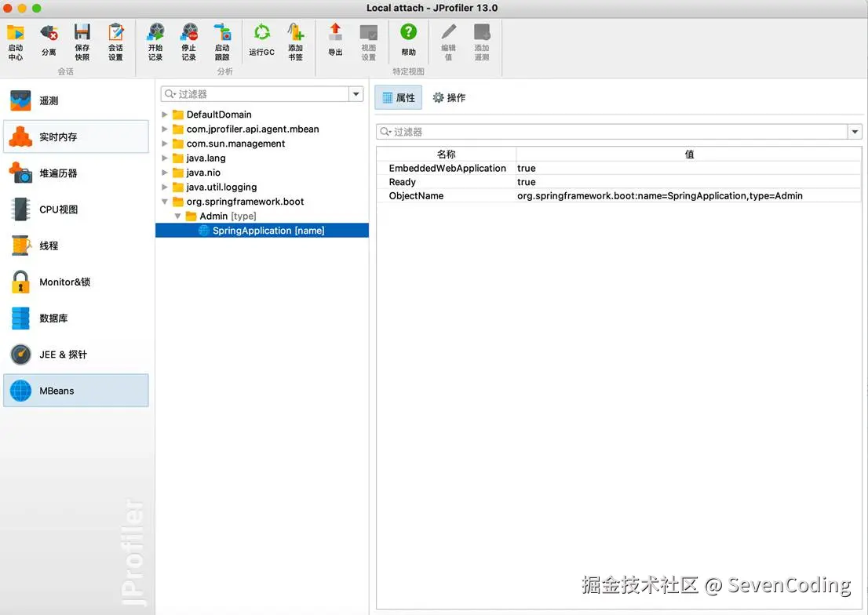Image resolution: width=868 pixels, height=615 pixels.
Task: Select the java.lang folder label
Action: 206,158
